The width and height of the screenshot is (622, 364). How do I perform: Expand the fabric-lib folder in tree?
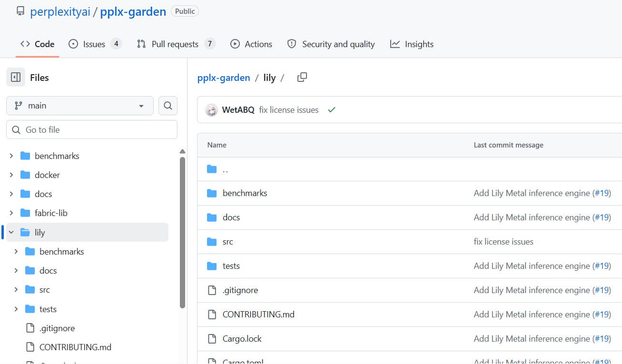pos(11,213)
